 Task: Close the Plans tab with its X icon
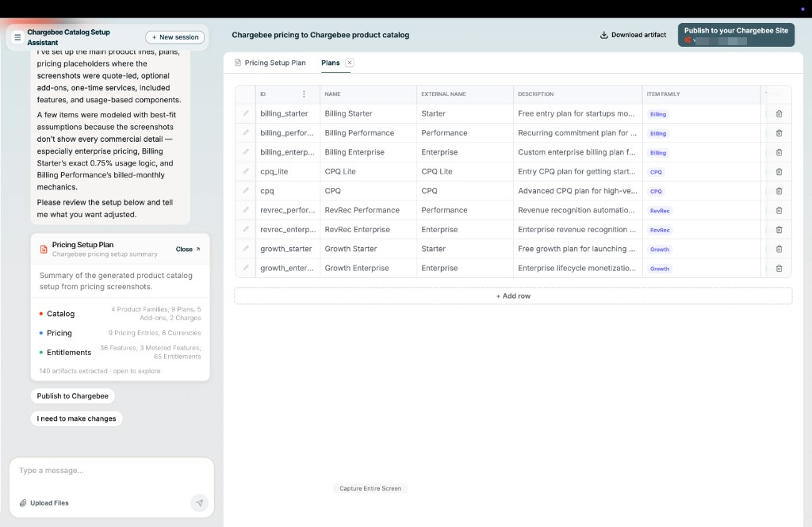pos(350,63)
